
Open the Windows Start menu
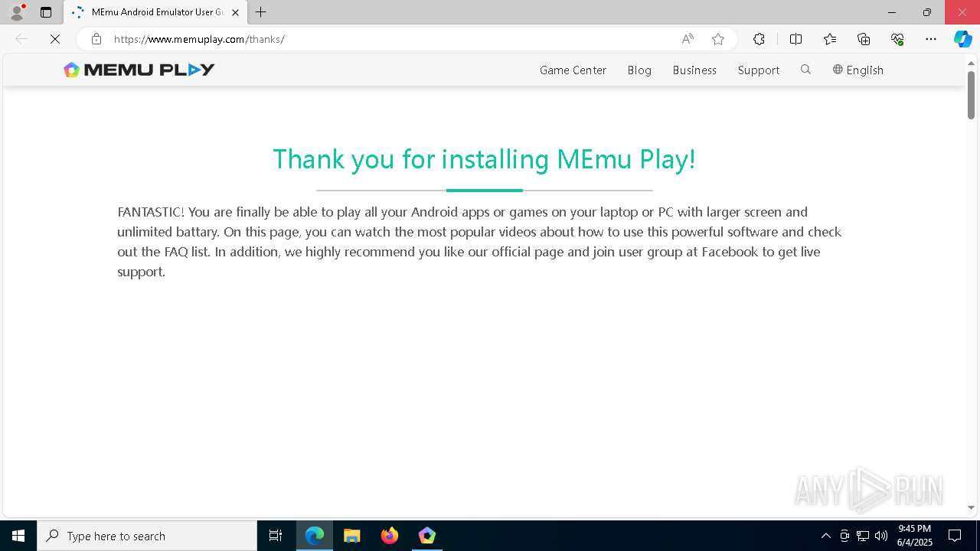18,536
